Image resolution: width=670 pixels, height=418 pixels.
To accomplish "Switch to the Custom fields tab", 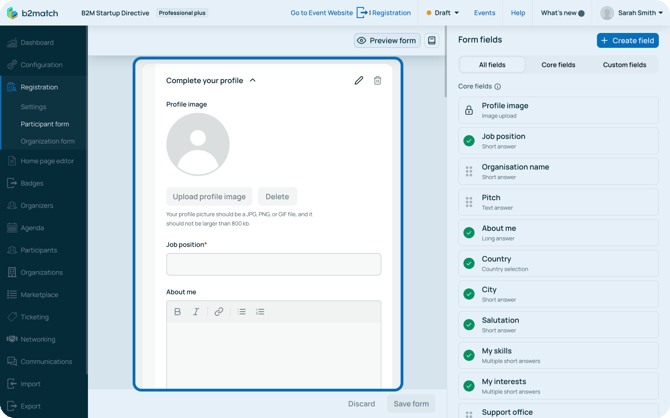I will [x=624, y=65].
